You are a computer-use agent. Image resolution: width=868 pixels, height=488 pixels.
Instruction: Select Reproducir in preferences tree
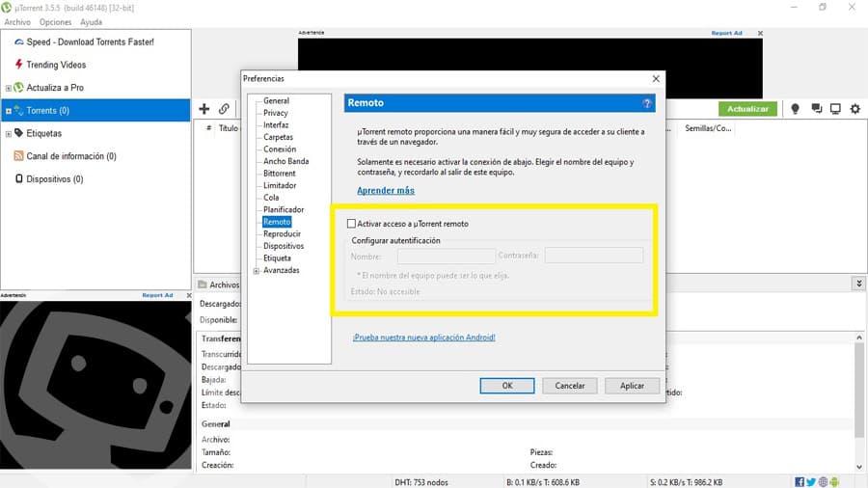pyautogui.click(x=282, y=234)
